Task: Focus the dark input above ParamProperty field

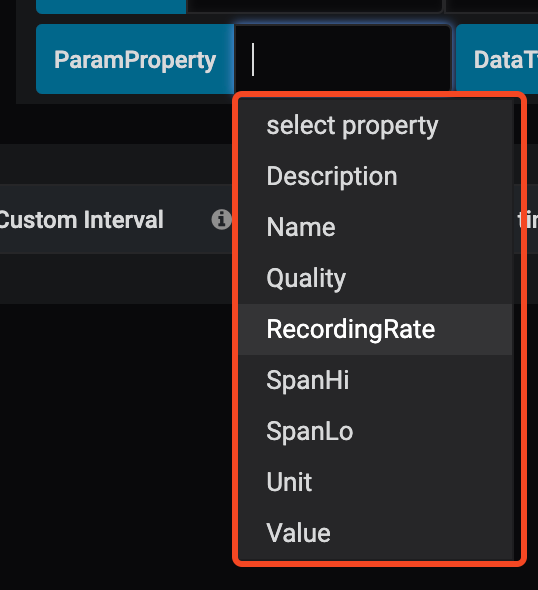Action: [x=315, y=6]
